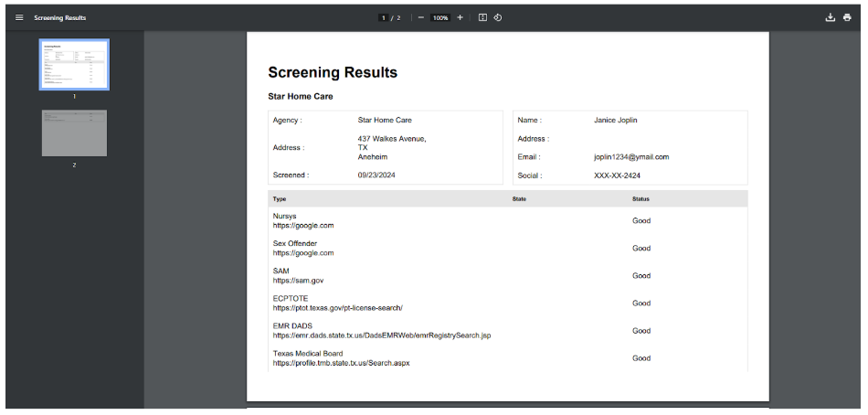Click the fit to page icon
Image resolution: width=868 pixels, height=415 pixels.
point(482,17)
